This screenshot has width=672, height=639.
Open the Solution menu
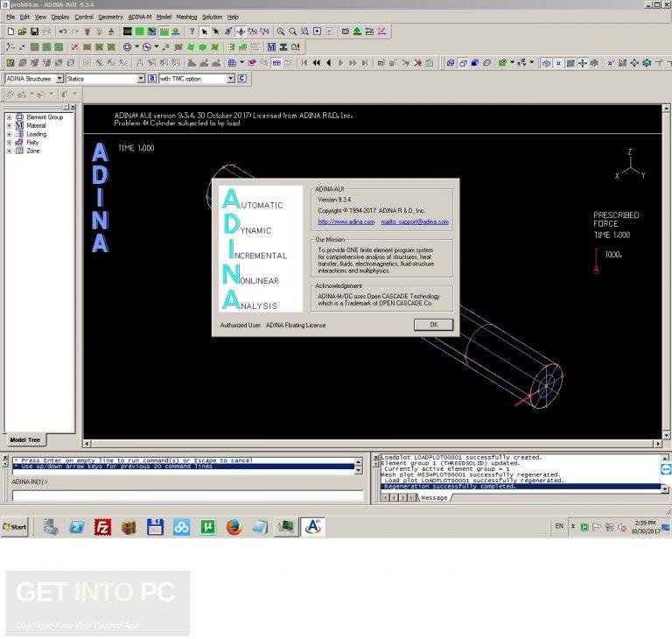[x=212, y=18]
